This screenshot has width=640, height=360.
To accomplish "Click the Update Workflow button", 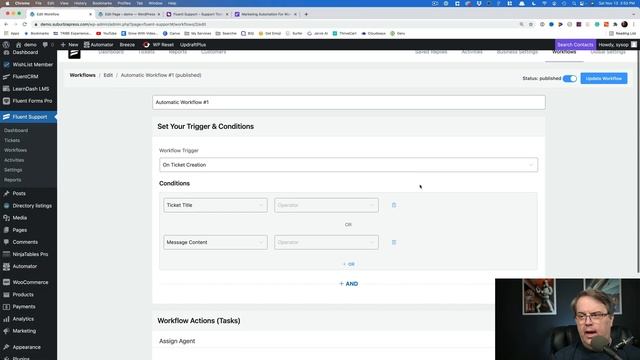I will [x=604, y=78].
